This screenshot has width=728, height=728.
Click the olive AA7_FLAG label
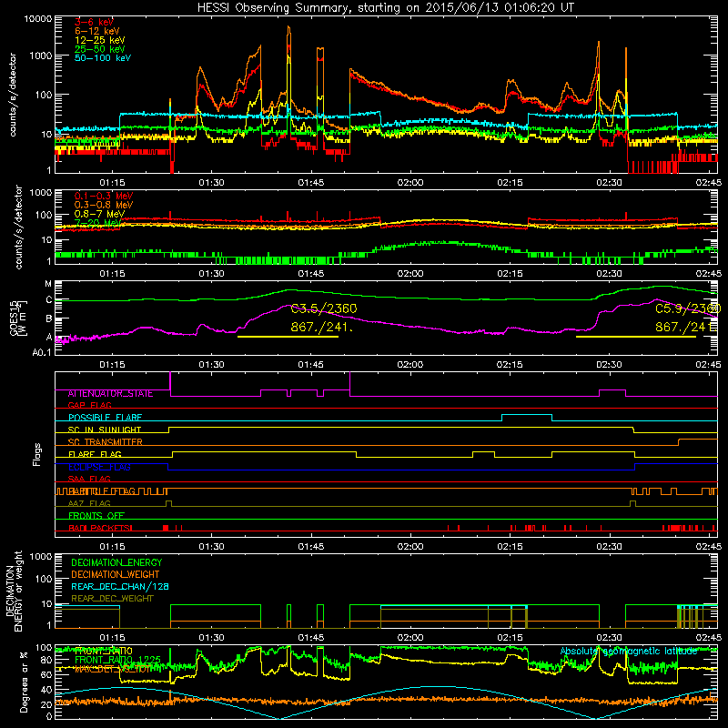pyautogui.click(x=89, y=503)
